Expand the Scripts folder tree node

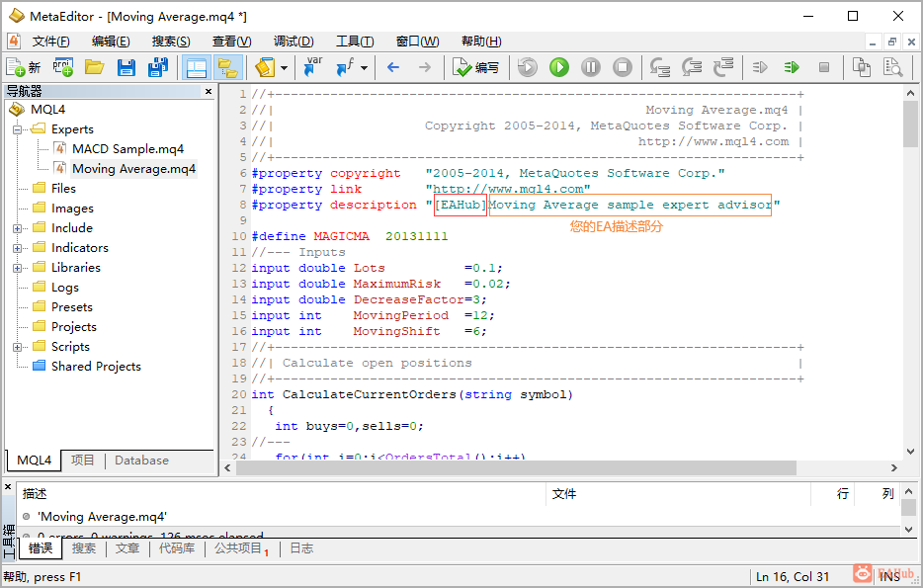pyautogui.click(x=18, y=347)
